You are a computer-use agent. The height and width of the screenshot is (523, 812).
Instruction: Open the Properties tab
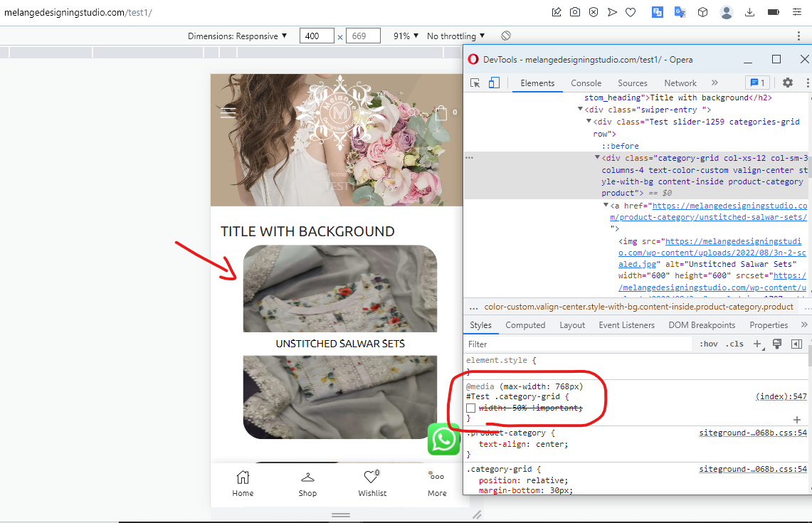[769, 324]
